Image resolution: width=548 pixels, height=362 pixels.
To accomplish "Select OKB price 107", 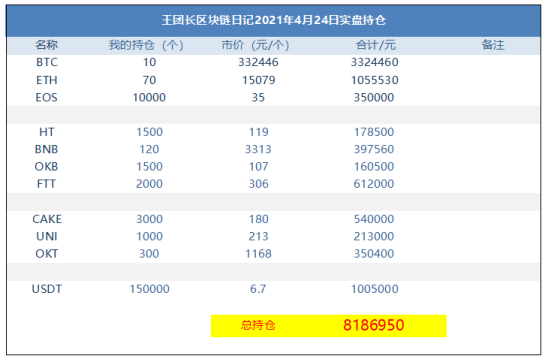I will click(259, 166).
